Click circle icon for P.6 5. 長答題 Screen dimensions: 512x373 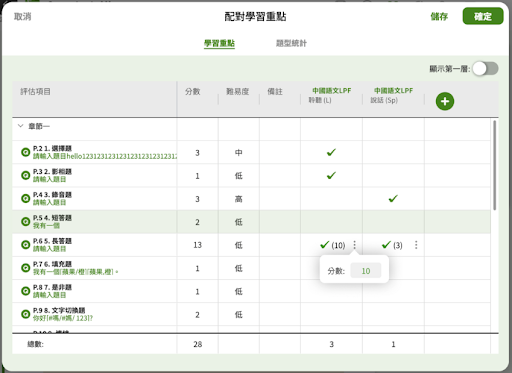click(26, 245)
